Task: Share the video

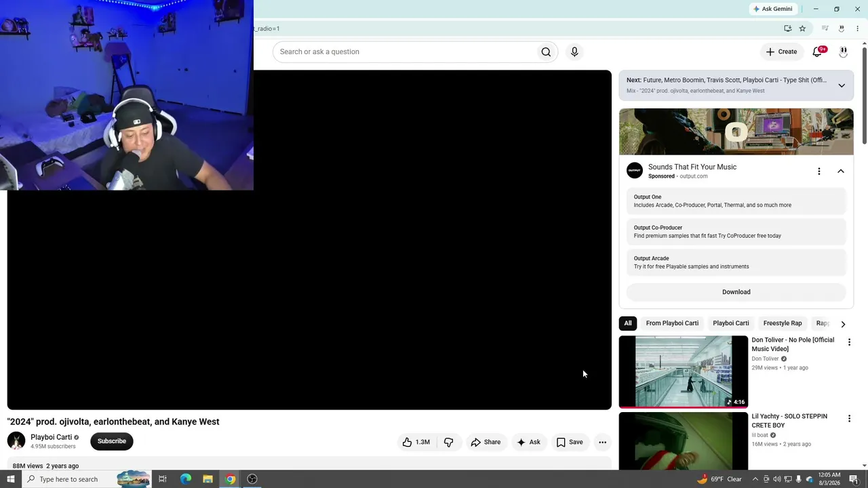Action: [x=486, y=442]
